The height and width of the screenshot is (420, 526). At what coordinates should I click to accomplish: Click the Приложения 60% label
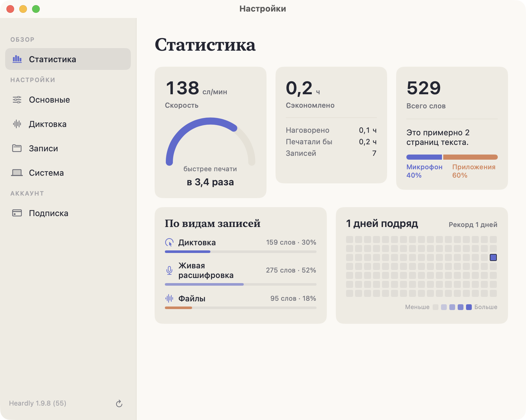(x=474, y=171)
